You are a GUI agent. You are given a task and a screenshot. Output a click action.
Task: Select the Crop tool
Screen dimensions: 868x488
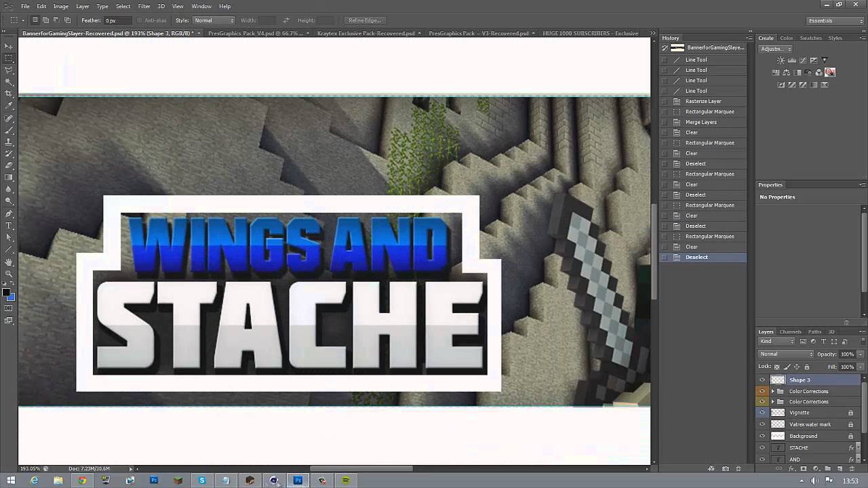(x=9, y=94)
